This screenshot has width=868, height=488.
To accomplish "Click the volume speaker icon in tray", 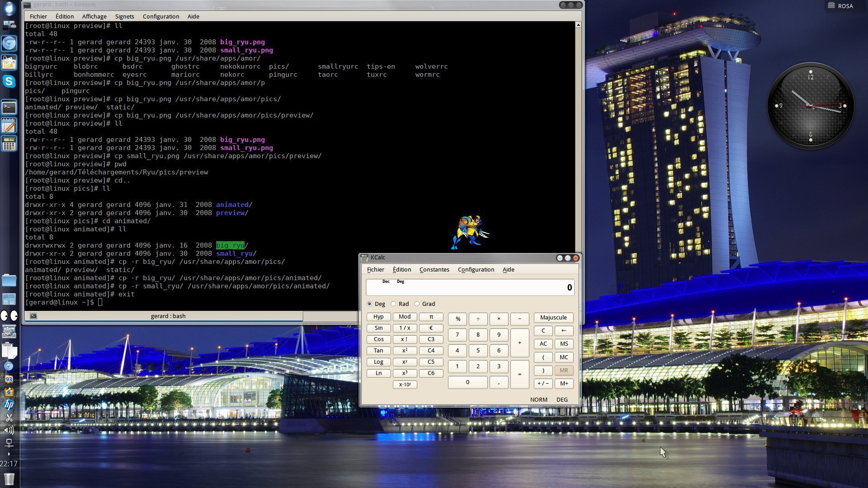I will [9, 430].
